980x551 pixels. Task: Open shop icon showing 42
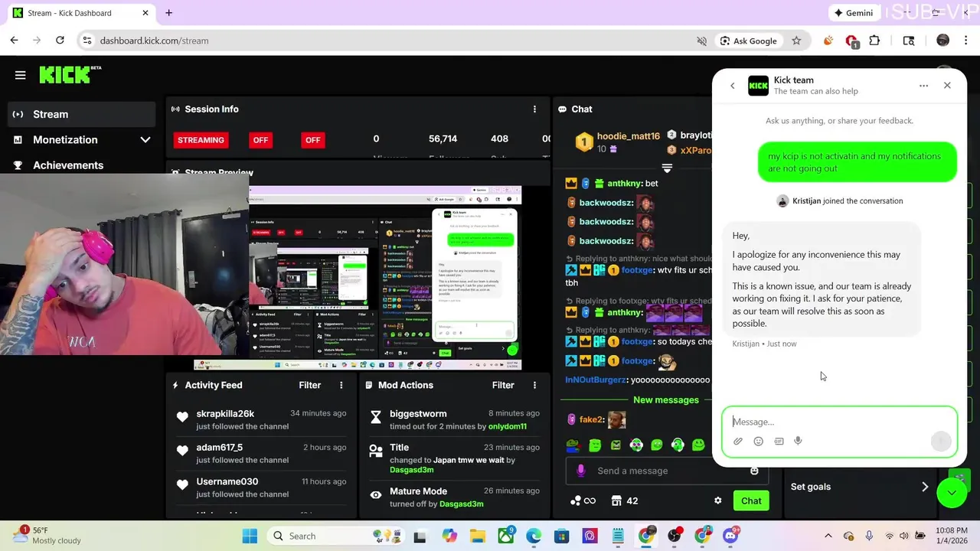point(625,500)
